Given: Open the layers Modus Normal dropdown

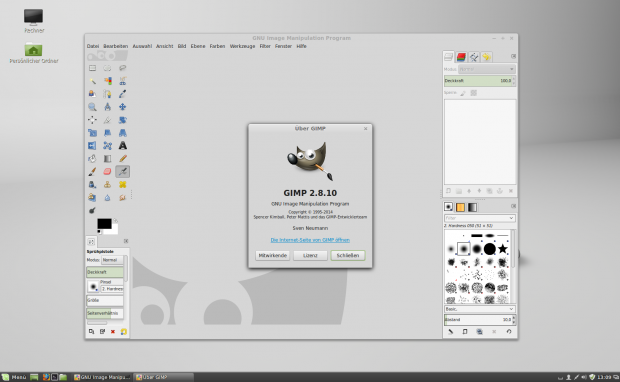Looking at the screenshot, I should click(486, 69).
